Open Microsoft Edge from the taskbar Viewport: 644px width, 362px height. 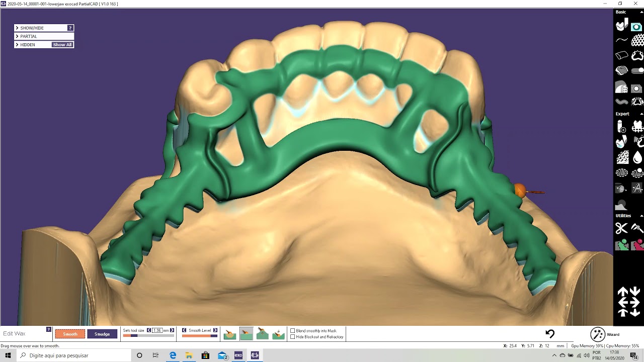click(x=173, y=355)
